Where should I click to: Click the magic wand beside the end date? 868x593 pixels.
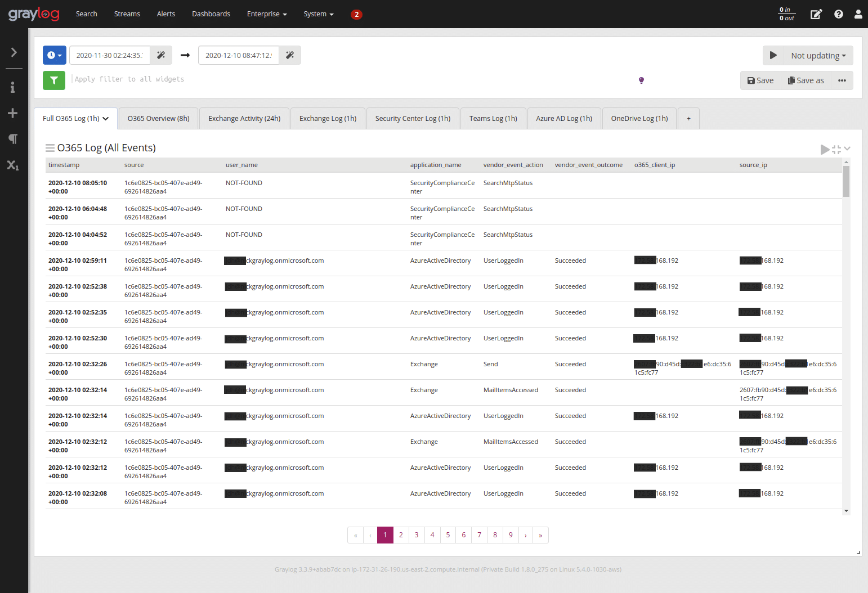point(289,55)
